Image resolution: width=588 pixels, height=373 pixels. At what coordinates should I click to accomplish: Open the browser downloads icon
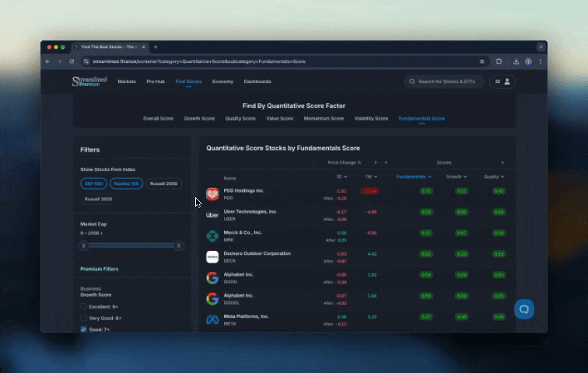point(516,61)
